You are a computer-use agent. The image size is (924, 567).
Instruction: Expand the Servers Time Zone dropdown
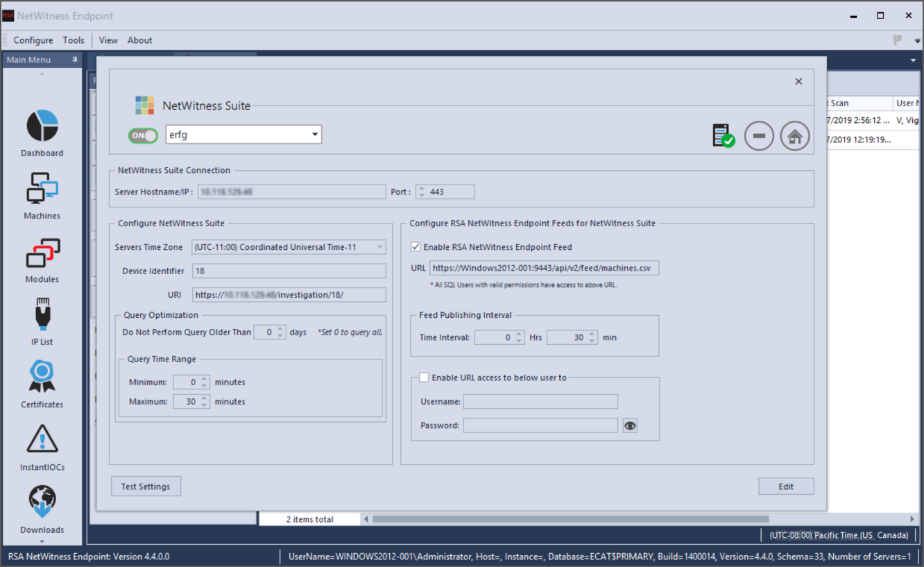point(379,247)
